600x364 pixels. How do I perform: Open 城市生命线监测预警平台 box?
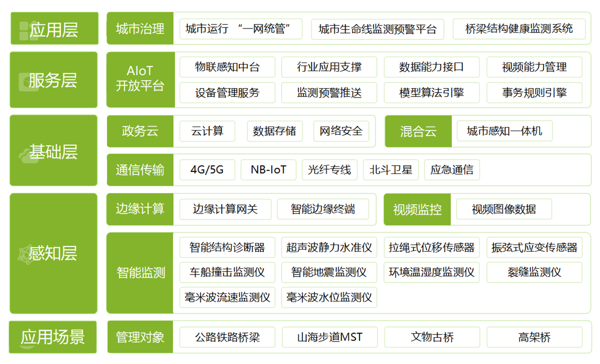tap(377, 29)
